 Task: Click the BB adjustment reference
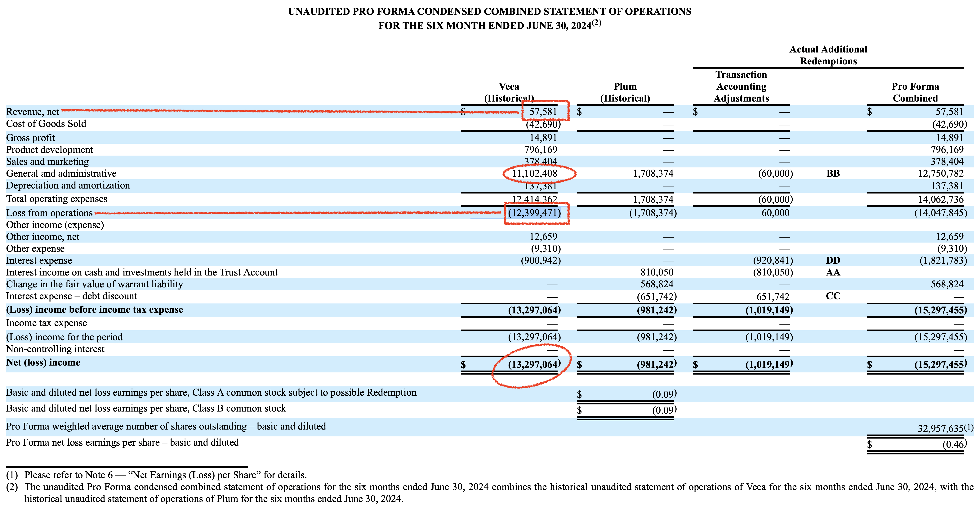[833, 174]
